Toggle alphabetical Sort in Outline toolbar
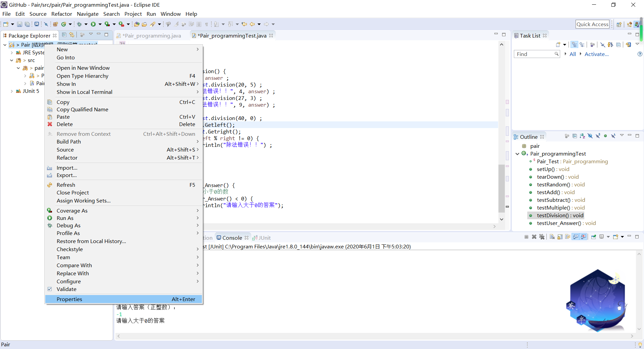 pyautogui.click(x=582, y=136)
